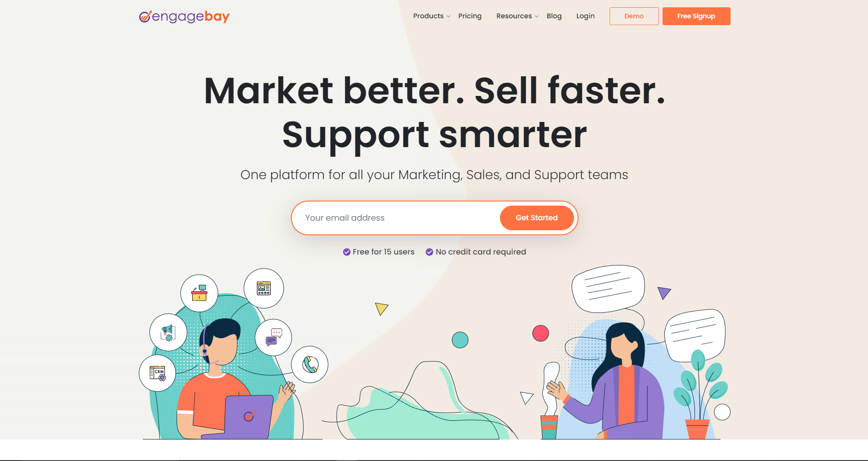Open the Login link

click(x=585, y=16)
